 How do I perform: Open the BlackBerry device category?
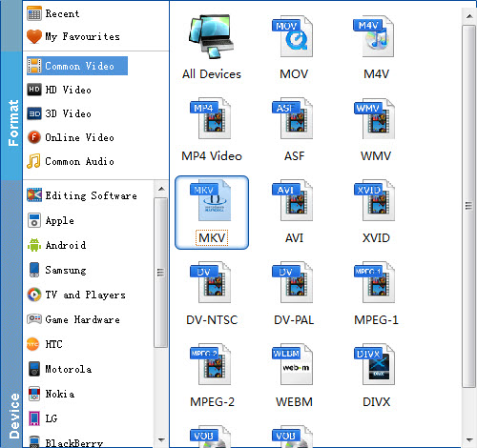click(x=65, y=442)
